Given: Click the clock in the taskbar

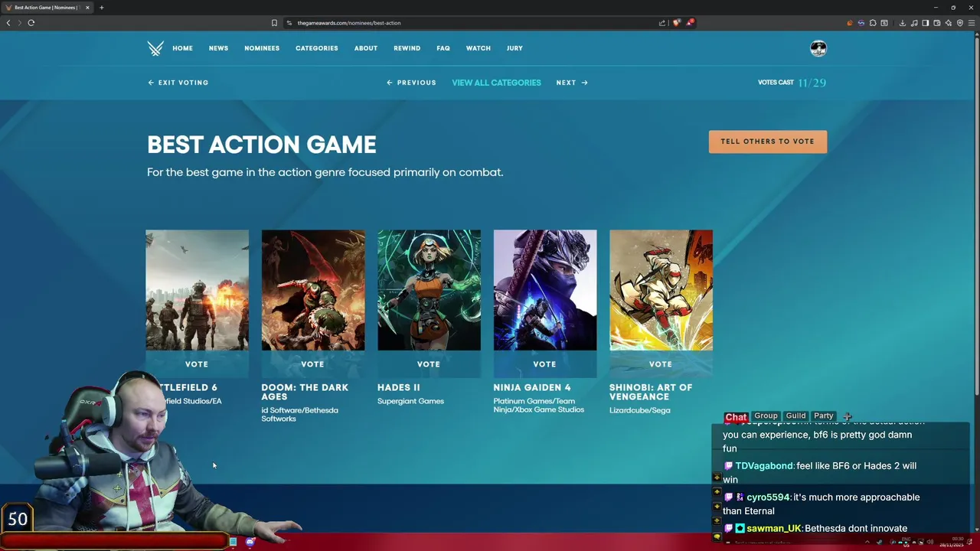Looking at the screenshot, I should 952,542.
